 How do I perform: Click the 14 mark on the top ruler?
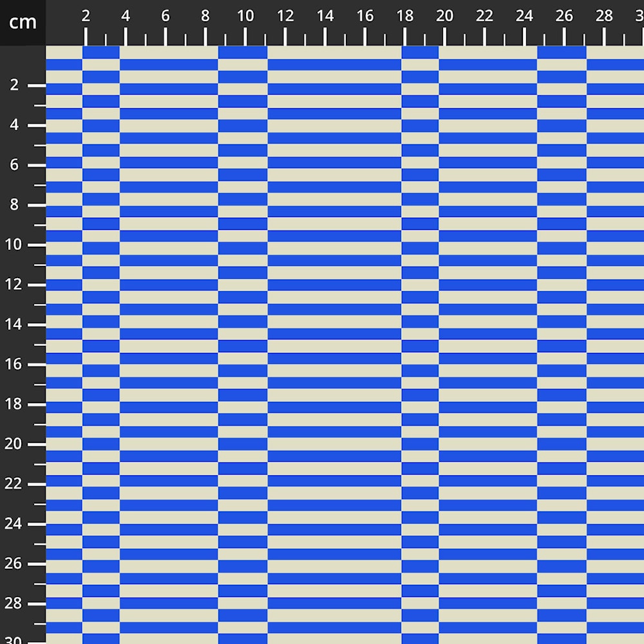pyautogui.click(x=325, y=17)
